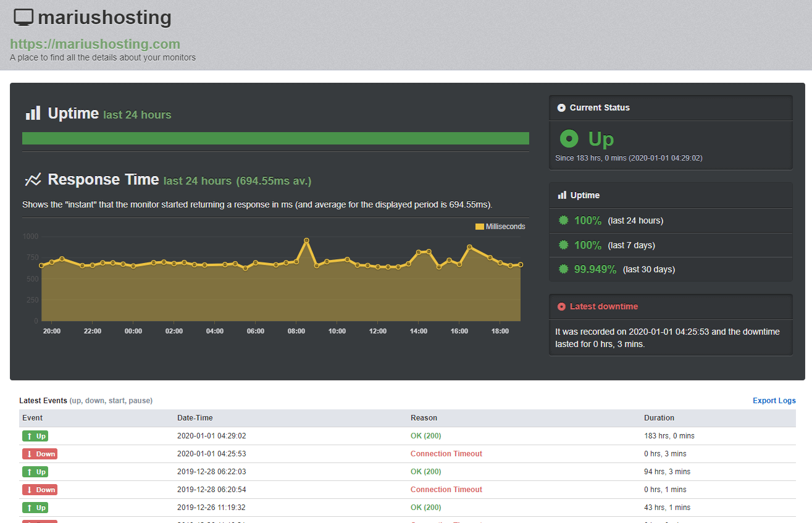Click the green badge beside 100% last 24 hours
Image resolution: width=812 pixels, height=523 pixels.
click(x=563, y=220)
